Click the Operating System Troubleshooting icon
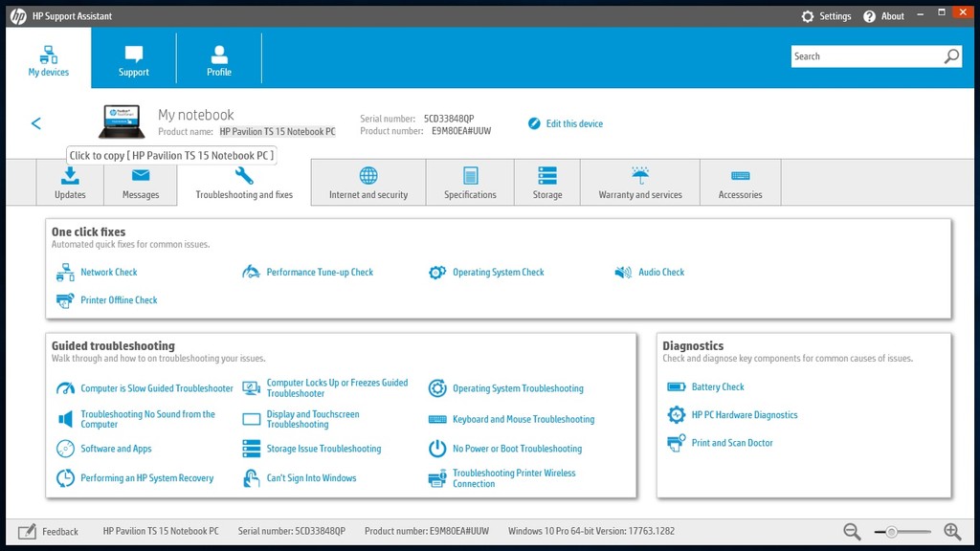980x551 pixels. pyautogui.click(x=437, y=388)
